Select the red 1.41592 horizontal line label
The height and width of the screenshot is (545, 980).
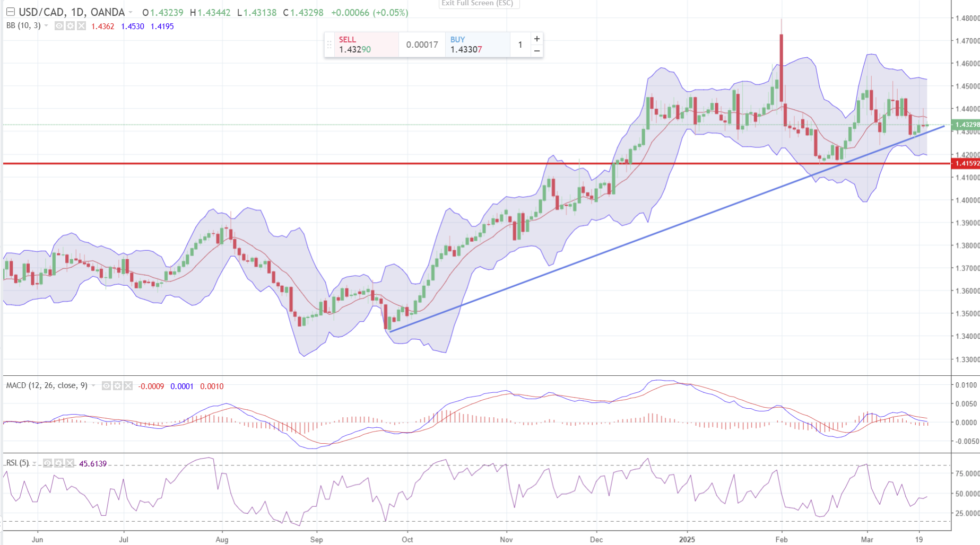[x=966, y=163]
